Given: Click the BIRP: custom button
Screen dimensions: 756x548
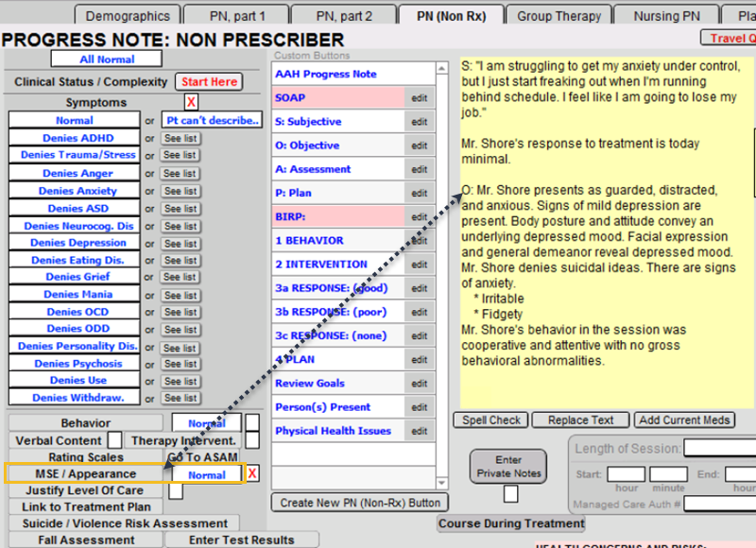Looking at the screenshot, I should pos(338,217).
